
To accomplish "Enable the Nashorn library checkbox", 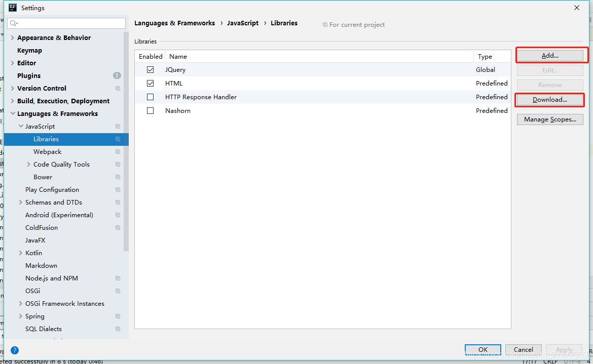I will point(150,111).
